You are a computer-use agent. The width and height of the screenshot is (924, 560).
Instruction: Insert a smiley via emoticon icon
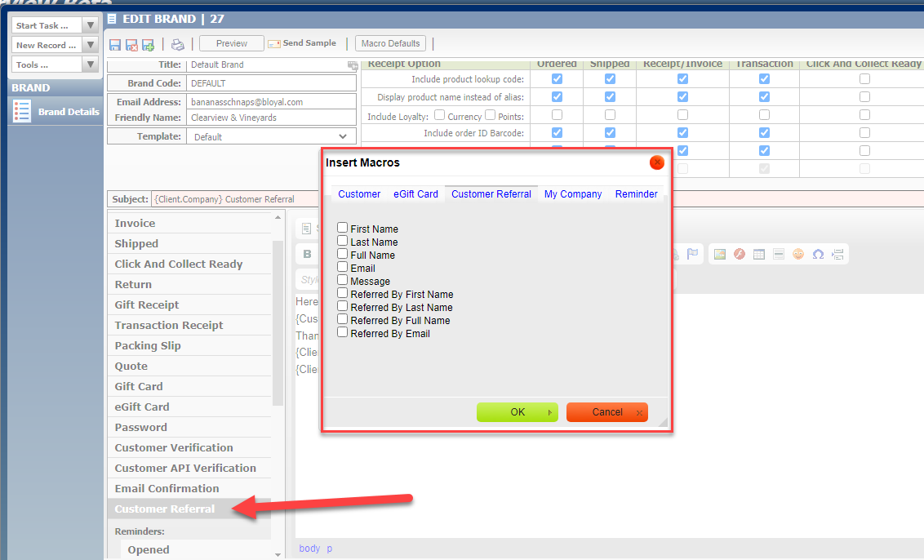[x=797, y=254]
